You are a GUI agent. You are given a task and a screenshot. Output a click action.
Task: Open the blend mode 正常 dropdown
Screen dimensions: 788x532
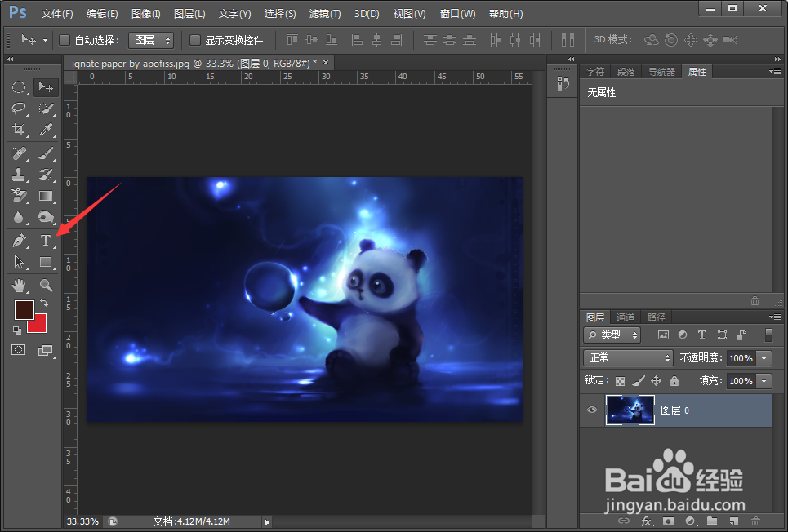[628, 357]
